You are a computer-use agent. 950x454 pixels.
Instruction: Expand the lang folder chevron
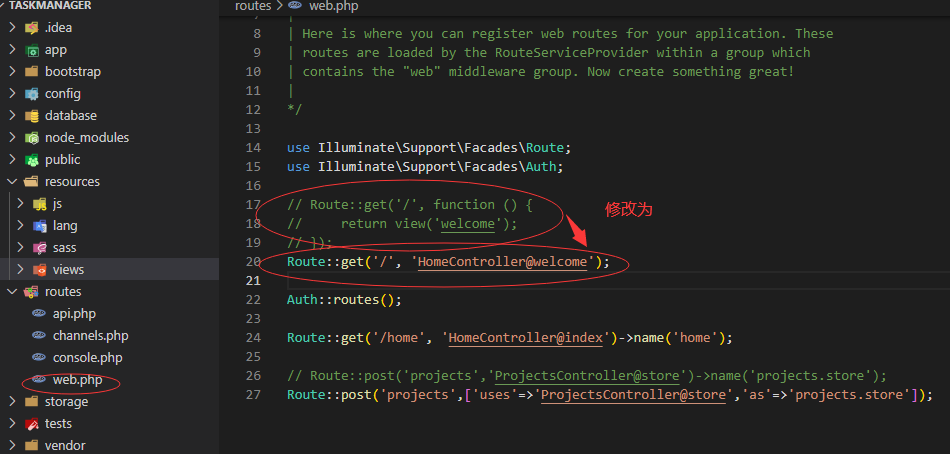tap(20, 226)
